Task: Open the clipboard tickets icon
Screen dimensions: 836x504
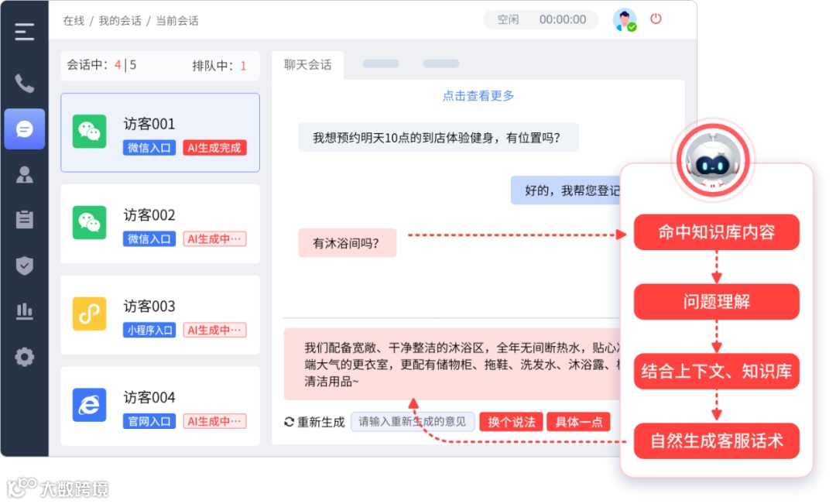Action: (x=24, y=219)
